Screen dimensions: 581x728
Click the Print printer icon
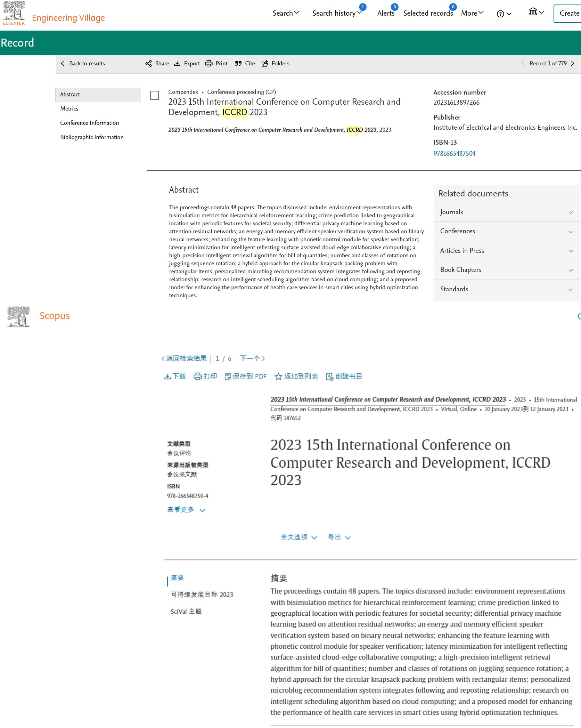(x=209, y=64)
